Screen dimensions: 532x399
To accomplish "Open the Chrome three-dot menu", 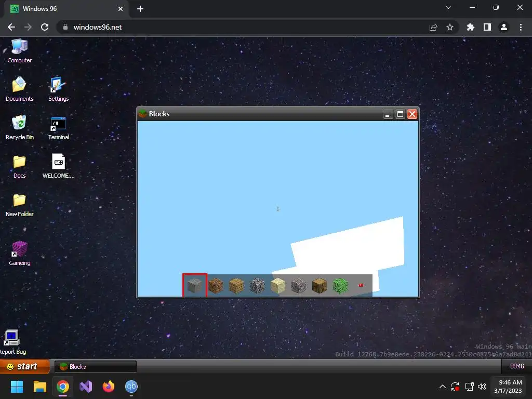I will 521,27.
